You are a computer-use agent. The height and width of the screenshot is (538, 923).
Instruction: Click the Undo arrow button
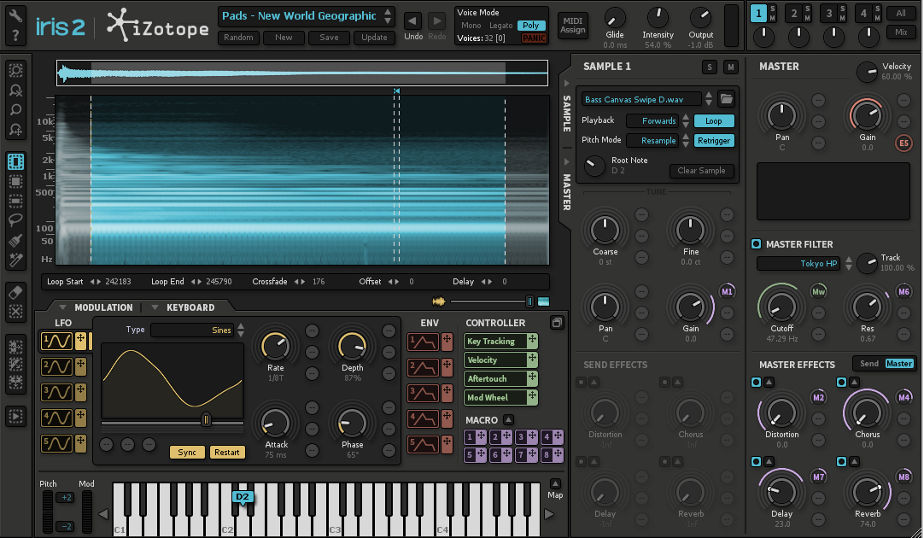(413, 21)
